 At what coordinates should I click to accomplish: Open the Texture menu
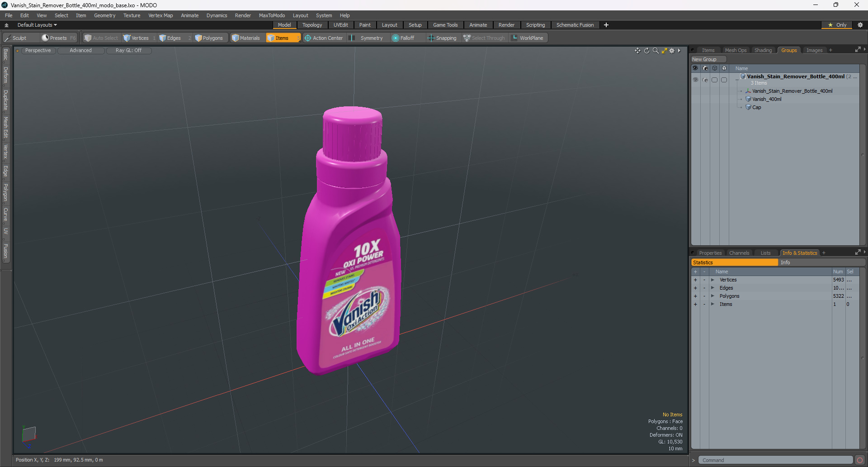132,15
